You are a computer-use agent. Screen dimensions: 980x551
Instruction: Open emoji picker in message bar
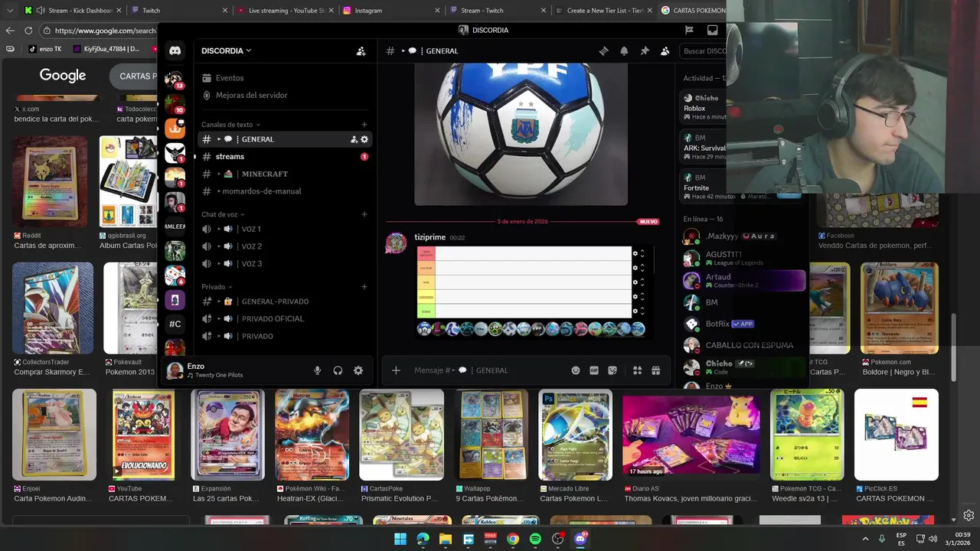[x=576, y=370]
